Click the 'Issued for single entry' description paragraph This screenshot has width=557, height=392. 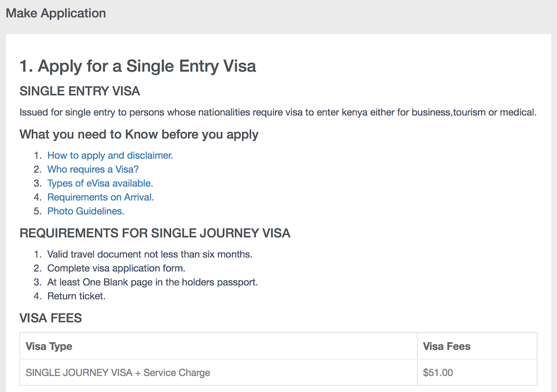(278, 113)
